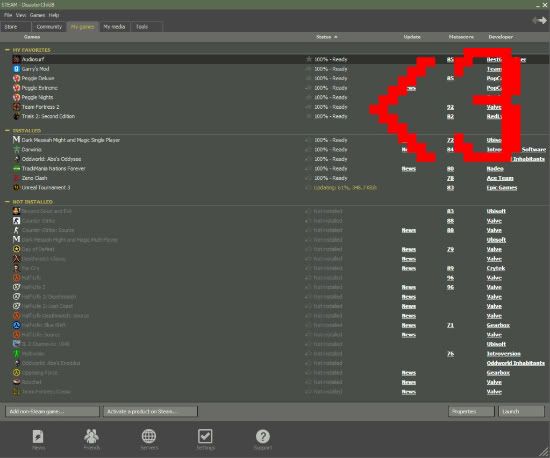Toggle the favorite star for Audiosurf
This screenshot has width=550, height=458.
pos(309,59)
